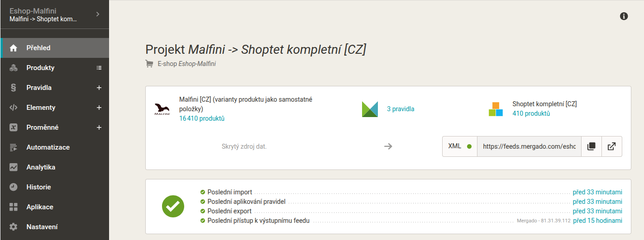Screen dimensions: 644x240
Task: Click the Mergado logo next to 3 pravidla
Action: 370,109
